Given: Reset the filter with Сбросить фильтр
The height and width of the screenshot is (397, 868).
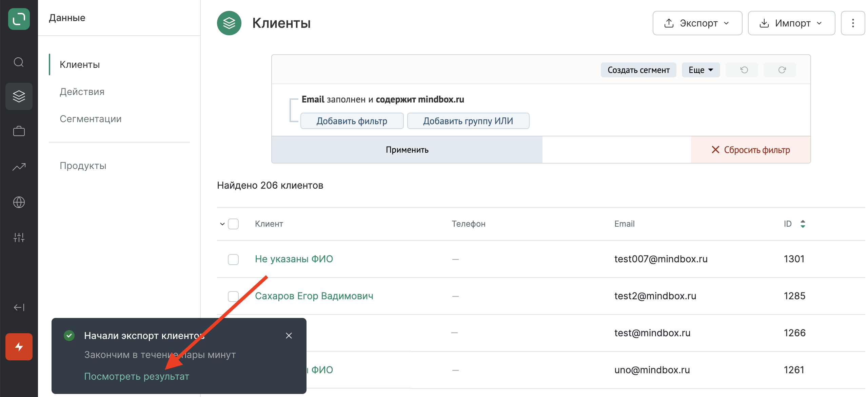Looking at the screenshot, I should [751, 150].
